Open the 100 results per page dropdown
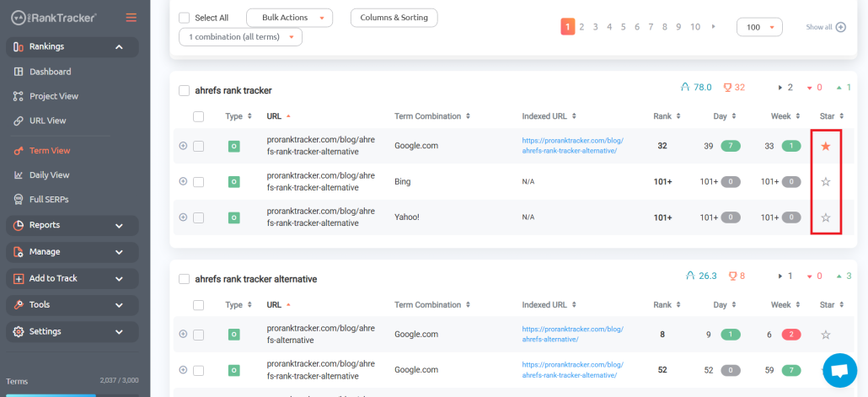868x397 pixels. click(x=759, y=27)
